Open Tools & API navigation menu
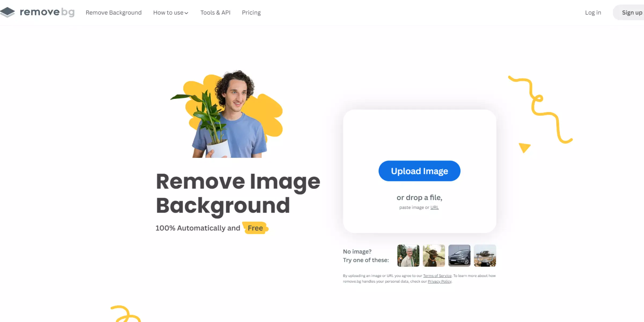Viewport: 644px width, 322px height. tap(216, 12)
